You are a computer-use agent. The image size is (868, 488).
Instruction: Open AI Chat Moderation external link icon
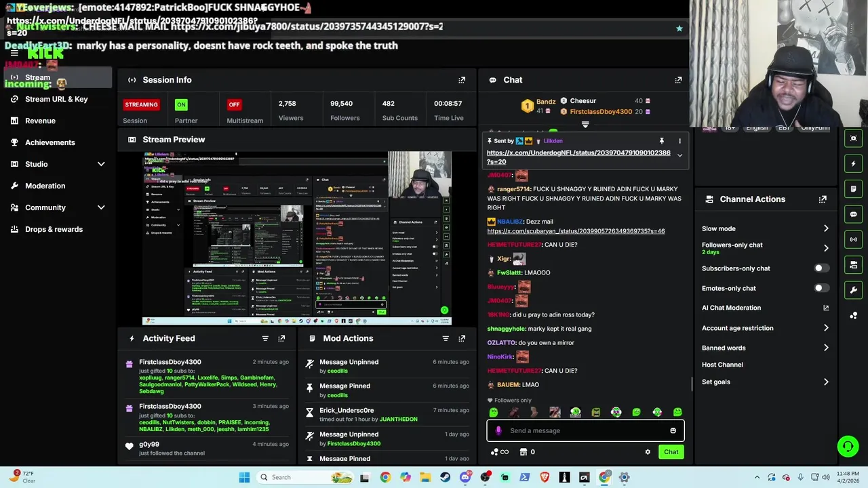click(826, 308)
